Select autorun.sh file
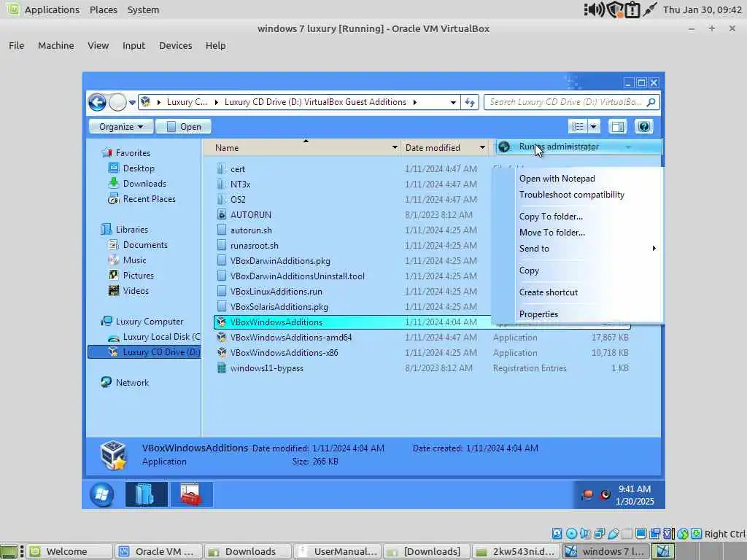This screenshot has height=560, width=747. pos(251,230)
